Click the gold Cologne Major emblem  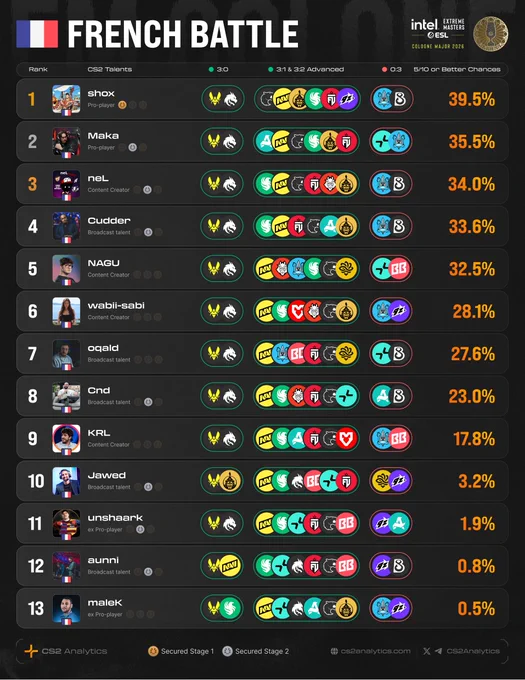(491, 34)
